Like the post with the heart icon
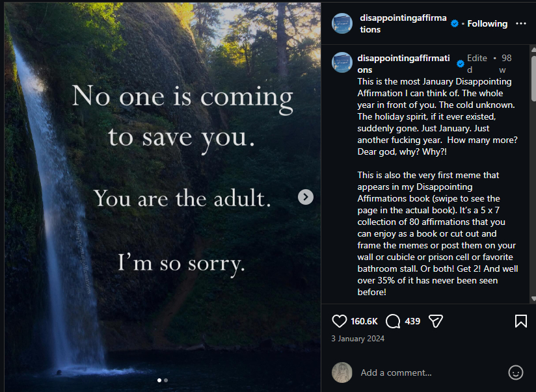 pyautogui.click(x=339, y=321)
